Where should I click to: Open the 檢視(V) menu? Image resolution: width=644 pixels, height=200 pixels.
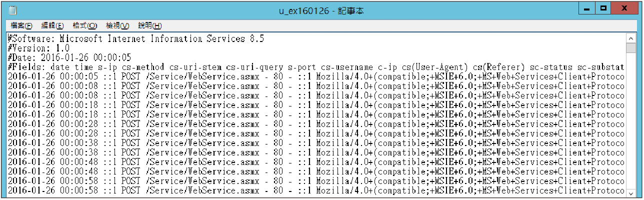click(x=117, y=25)
